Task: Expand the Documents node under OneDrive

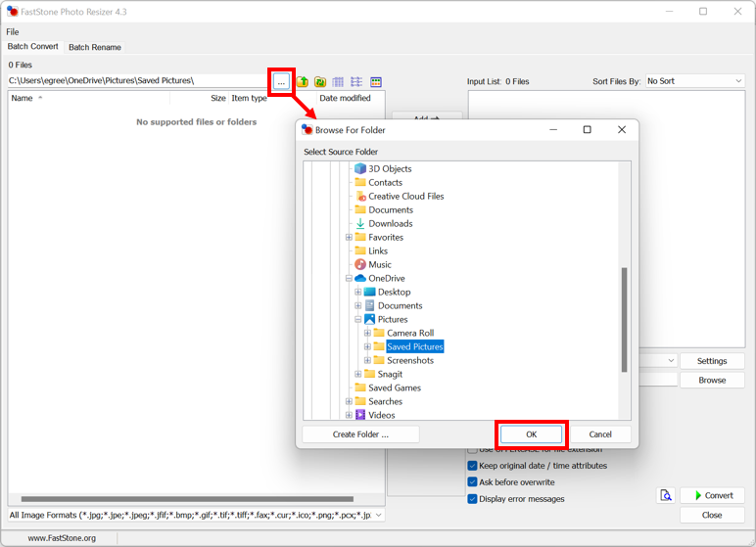Action: coord(357,305)
